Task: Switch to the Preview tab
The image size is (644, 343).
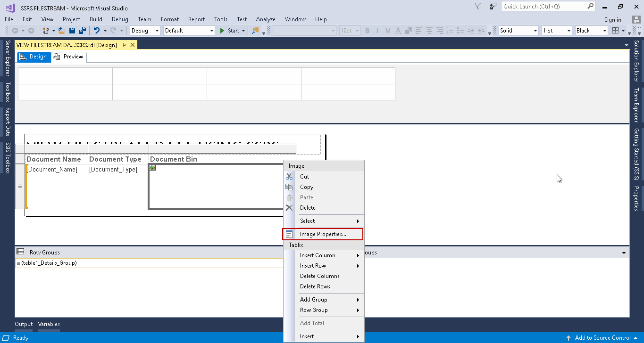Action: click(69, 57)
